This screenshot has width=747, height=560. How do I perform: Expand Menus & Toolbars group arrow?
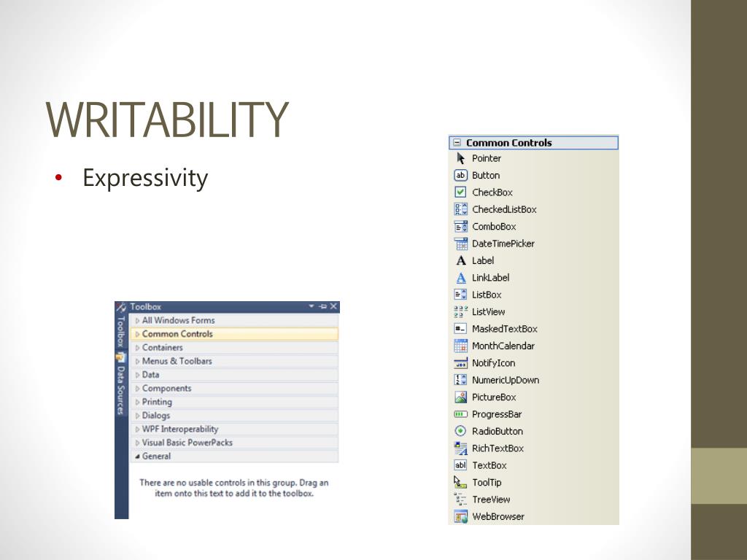137,362
